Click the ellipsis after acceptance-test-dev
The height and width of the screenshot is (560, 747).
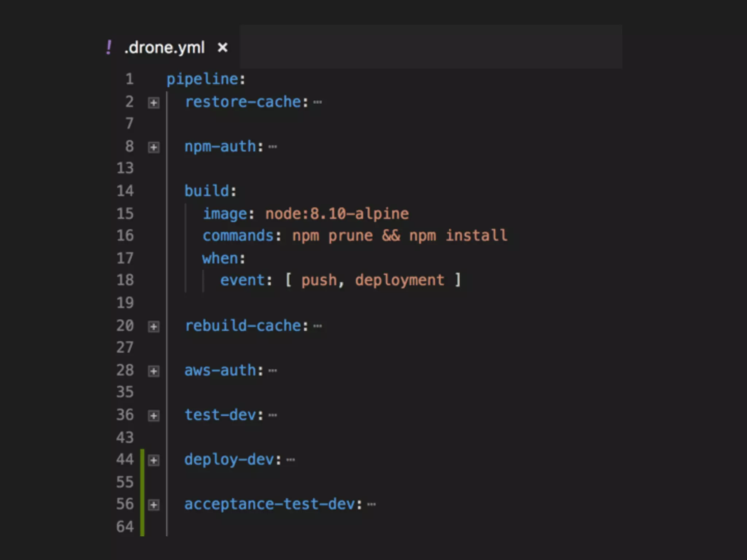[371, 505]
